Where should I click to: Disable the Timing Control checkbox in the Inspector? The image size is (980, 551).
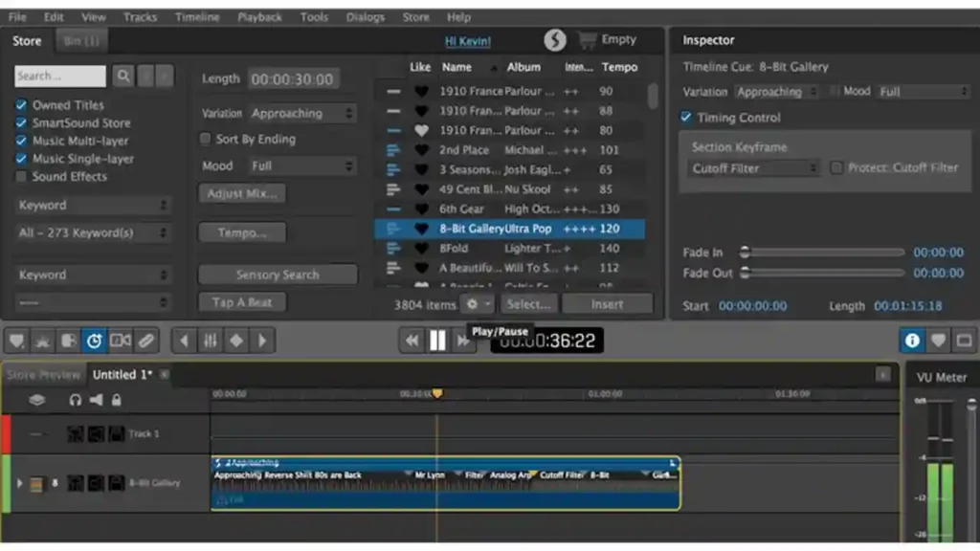coord(685,118)
